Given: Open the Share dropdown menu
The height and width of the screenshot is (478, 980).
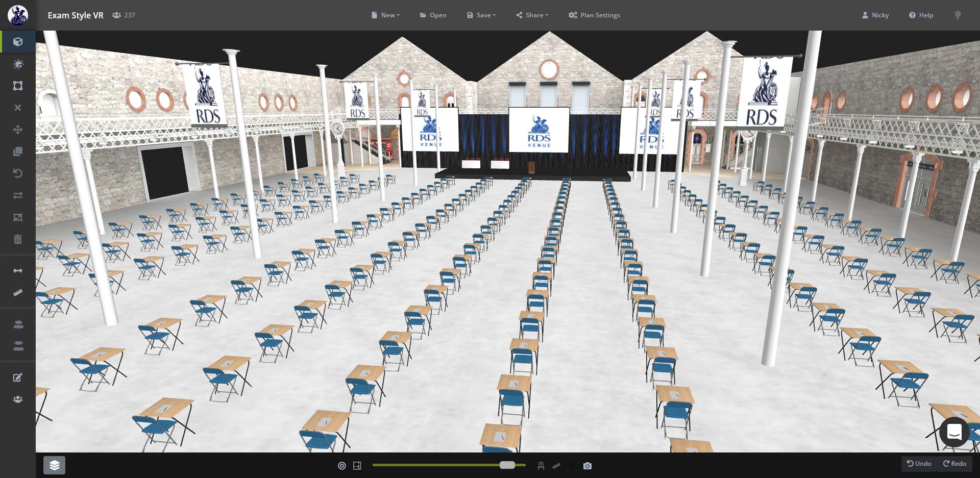Looking at the screenshot, I should click(x=532, y=15).
